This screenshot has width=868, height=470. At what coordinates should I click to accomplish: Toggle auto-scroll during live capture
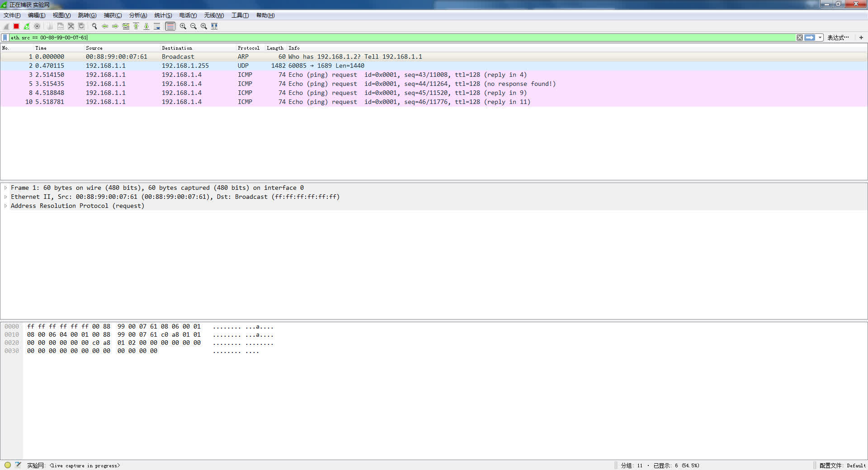[x=157, y=26]
